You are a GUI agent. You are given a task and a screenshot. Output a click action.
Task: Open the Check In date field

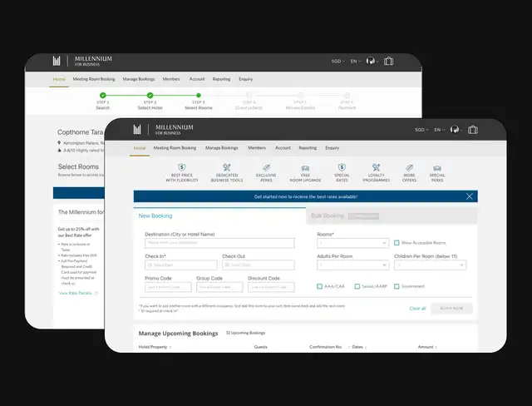tap(181, 265)
